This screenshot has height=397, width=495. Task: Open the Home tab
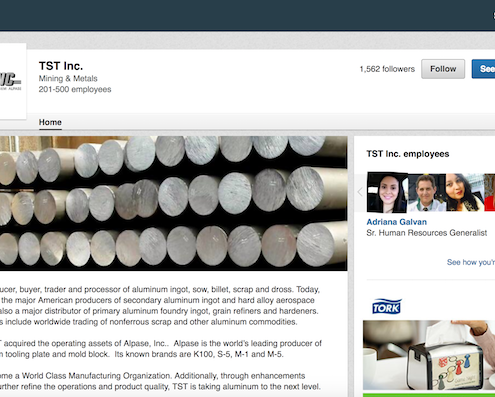50,122
